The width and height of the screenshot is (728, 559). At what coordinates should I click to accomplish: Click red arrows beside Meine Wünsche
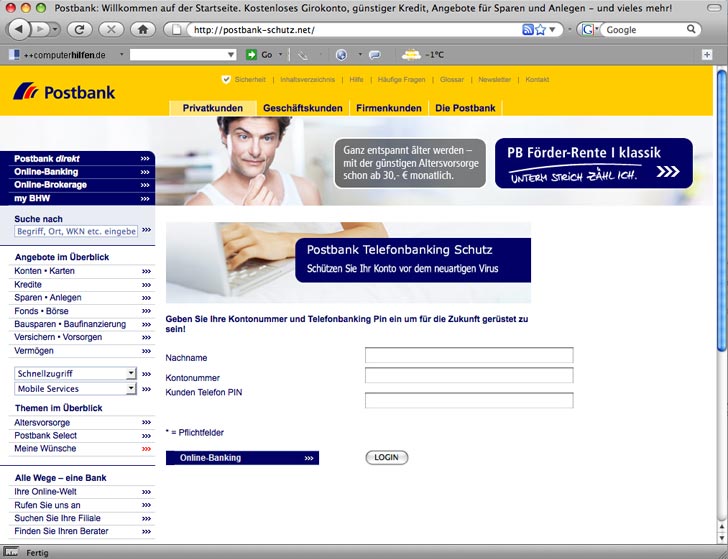click(146, 449)
